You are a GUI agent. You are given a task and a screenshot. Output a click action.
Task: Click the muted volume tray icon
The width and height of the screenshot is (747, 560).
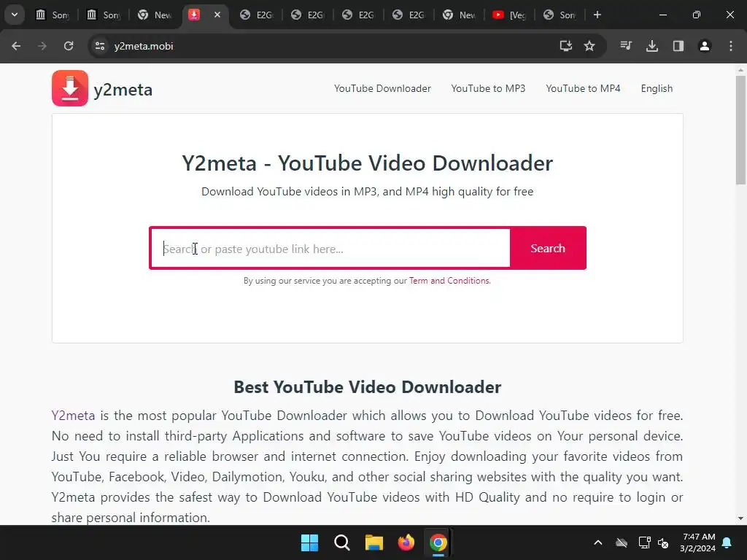[663, 542]
